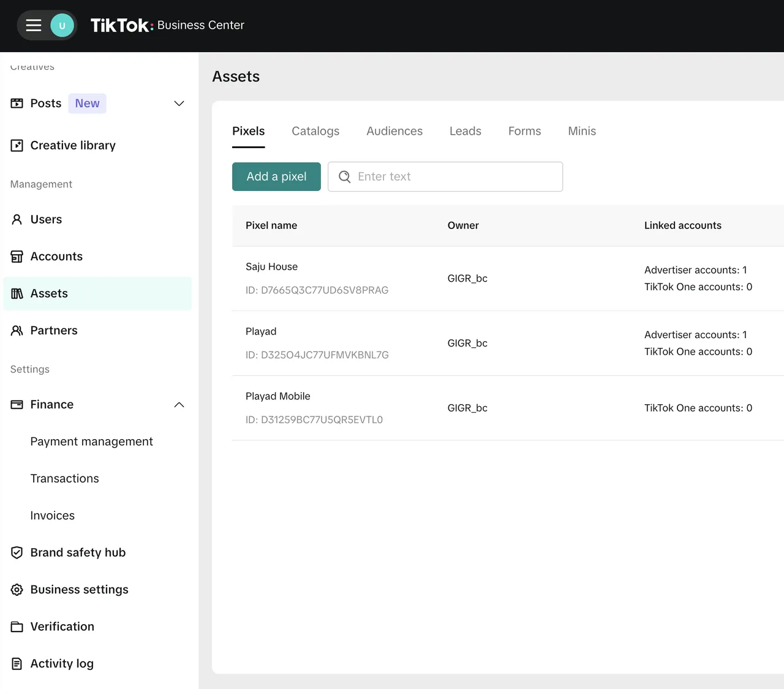
Task: Open the Leads tab
Action: (466, 131)
